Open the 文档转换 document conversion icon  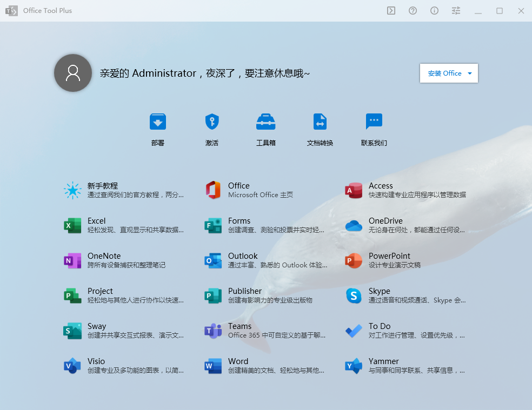[320, 122]
